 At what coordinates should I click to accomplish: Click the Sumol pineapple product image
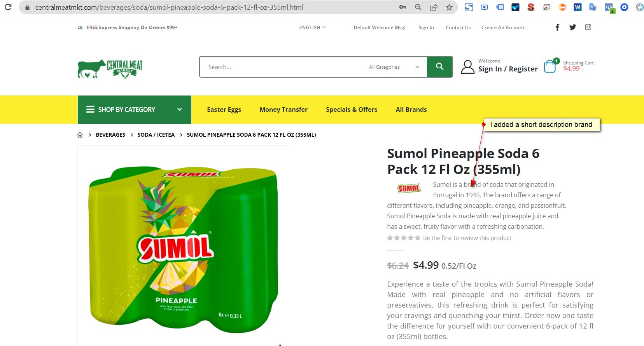(183, 249)
